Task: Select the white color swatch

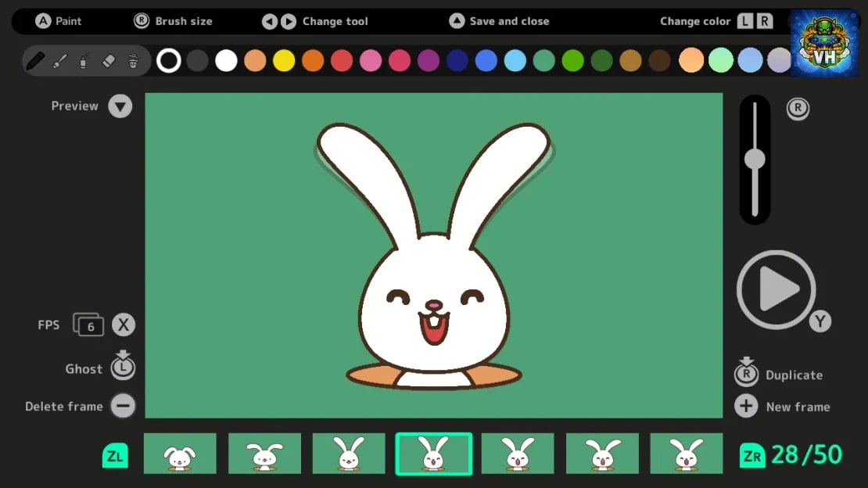Action: click(x=226, y=60)
